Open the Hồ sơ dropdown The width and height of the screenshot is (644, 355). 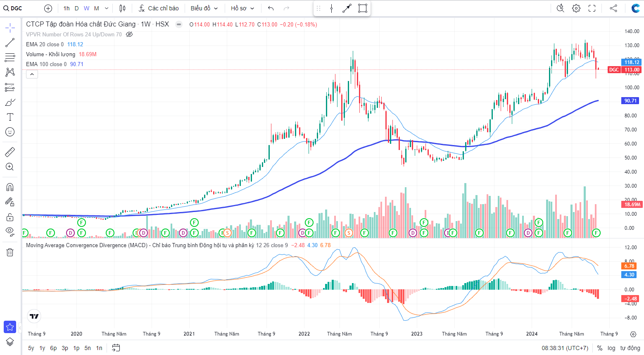click(x=242, y=8)
